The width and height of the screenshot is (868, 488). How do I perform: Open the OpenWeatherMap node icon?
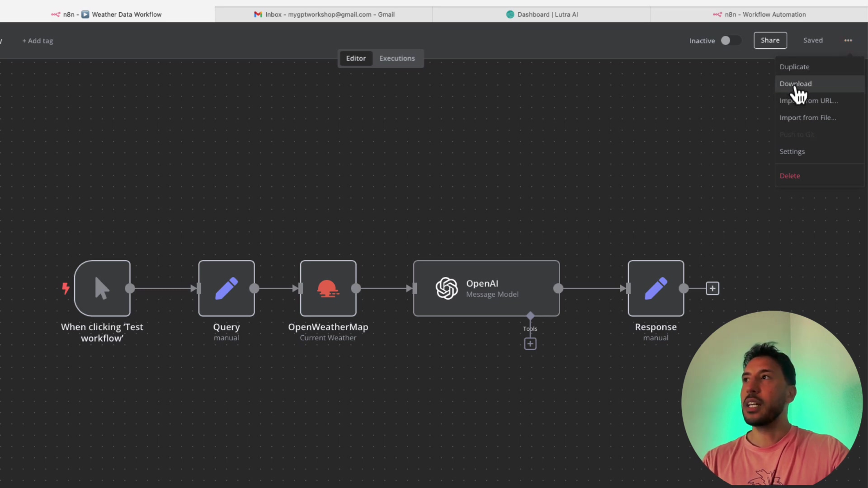point(328,288)
